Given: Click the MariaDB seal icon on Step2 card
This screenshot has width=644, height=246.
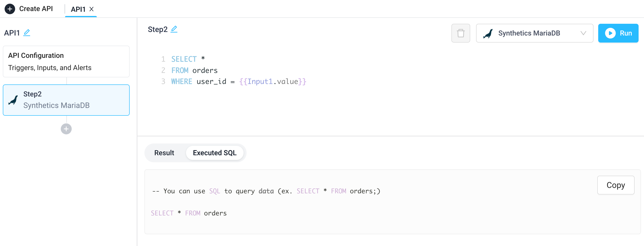Looking at the screenshot, I should 13,100.
